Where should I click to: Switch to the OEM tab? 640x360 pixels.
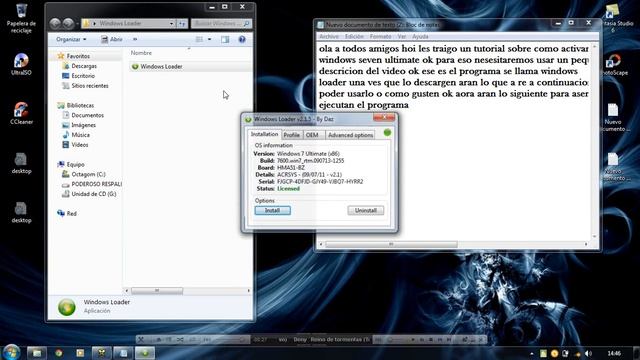(312, 135)
